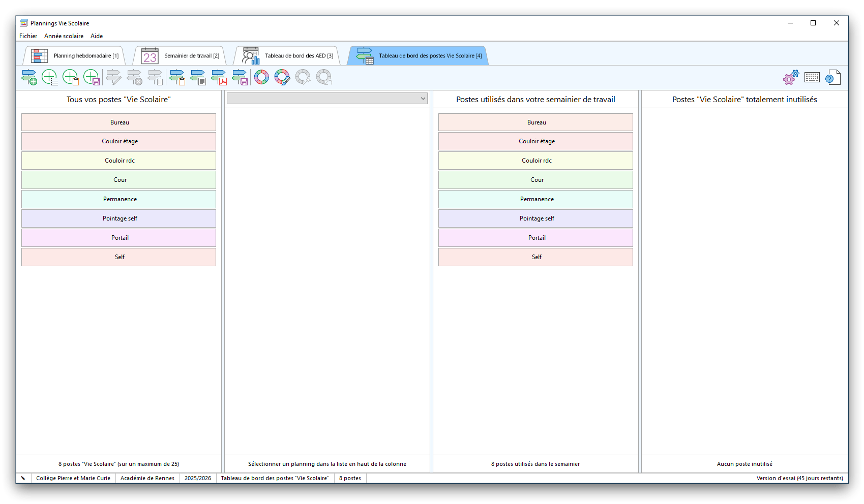864x504 pixels.
Task: Click add posts from saved file icon
Action: click(92, 77)
